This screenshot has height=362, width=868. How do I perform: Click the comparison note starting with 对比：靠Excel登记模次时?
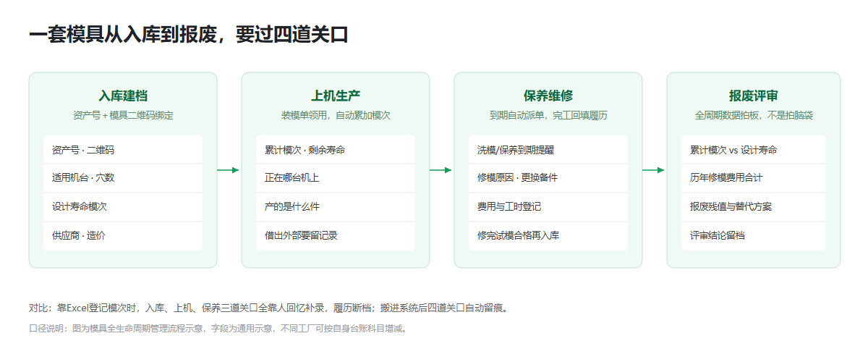[x=269, y=308]
